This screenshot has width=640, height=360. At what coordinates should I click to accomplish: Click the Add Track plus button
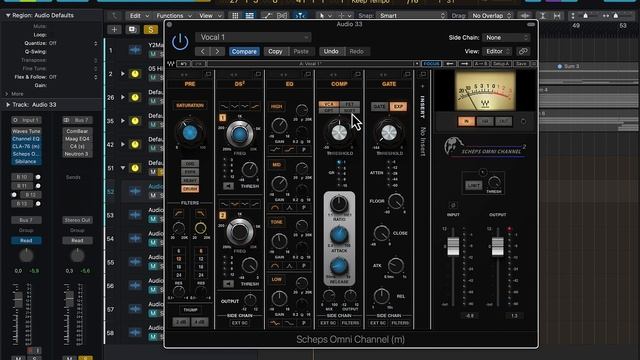[114, 29]
